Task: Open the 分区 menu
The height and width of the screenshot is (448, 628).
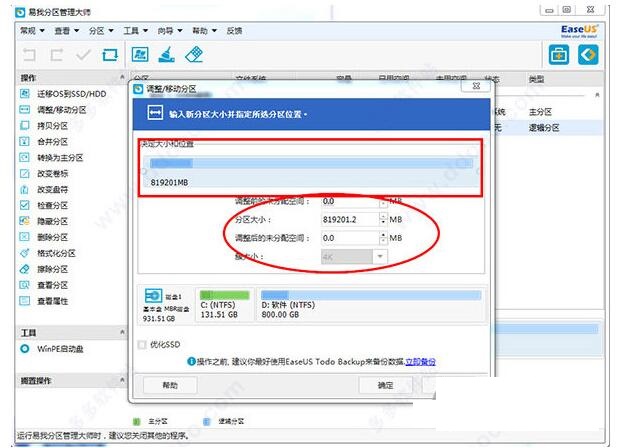Action: click(x=101, y=30)
